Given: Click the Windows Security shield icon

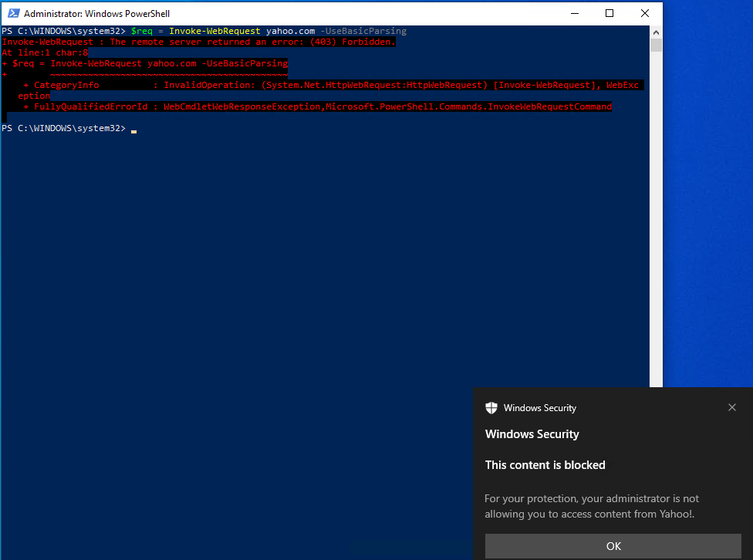Looking at the screenshot, I should click(491, 408).
